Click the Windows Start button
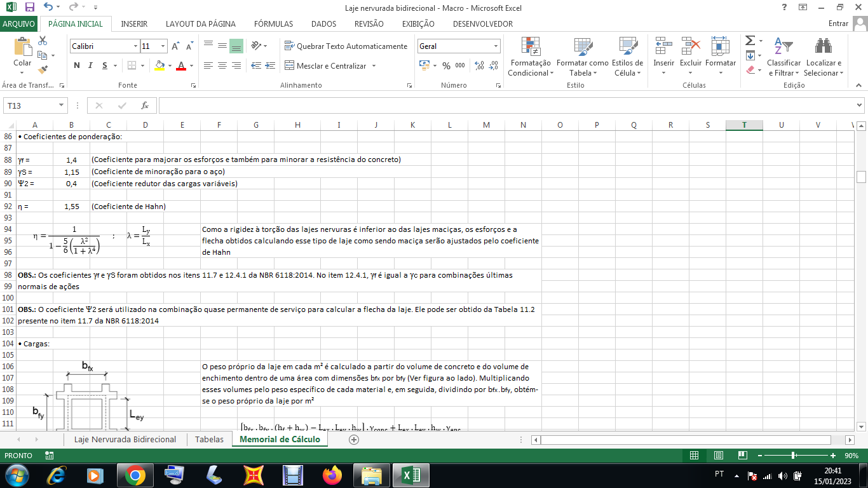The width and height of the screenshot is (868, 488). click(x=16, y=475)
